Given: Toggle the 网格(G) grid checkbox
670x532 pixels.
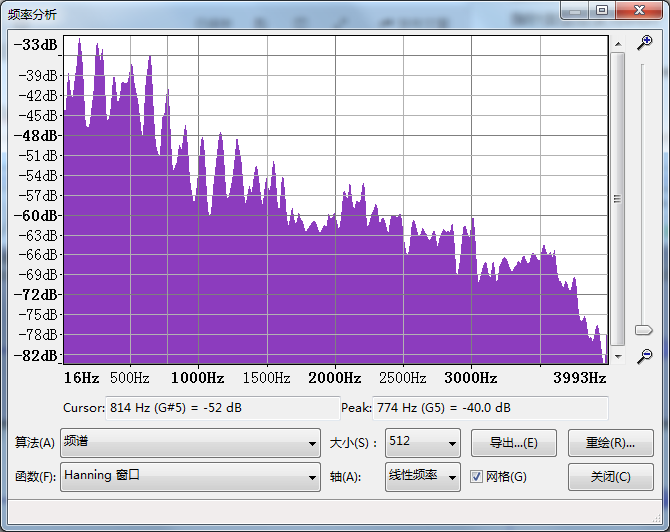Looking at the screenshot, I should click(476, 476).
